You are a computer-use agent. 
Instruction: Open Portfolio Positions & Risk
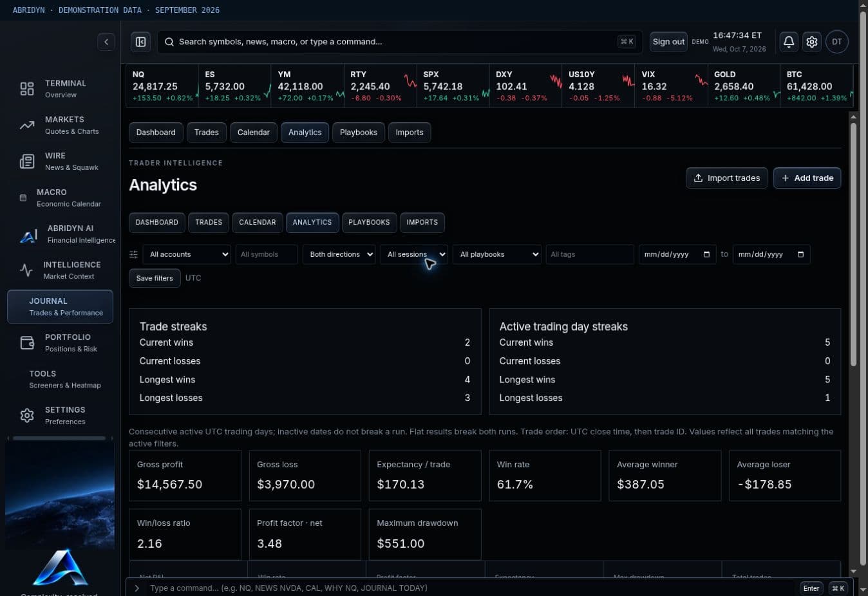point(60,343)
